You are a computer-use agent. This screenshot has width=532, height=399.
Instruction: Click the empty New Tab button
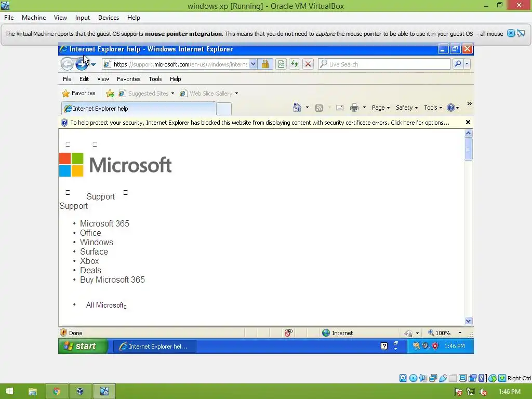(224, 109)
